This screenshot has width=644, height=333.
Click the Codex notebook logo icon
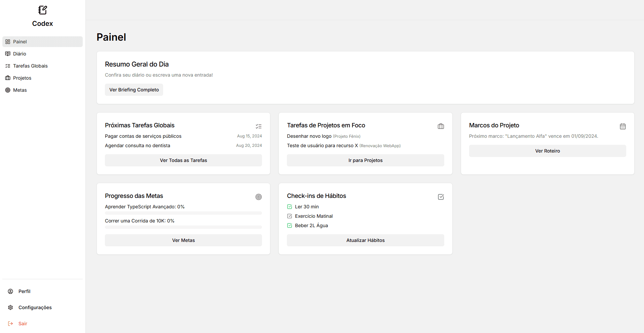tap(42, 10)
